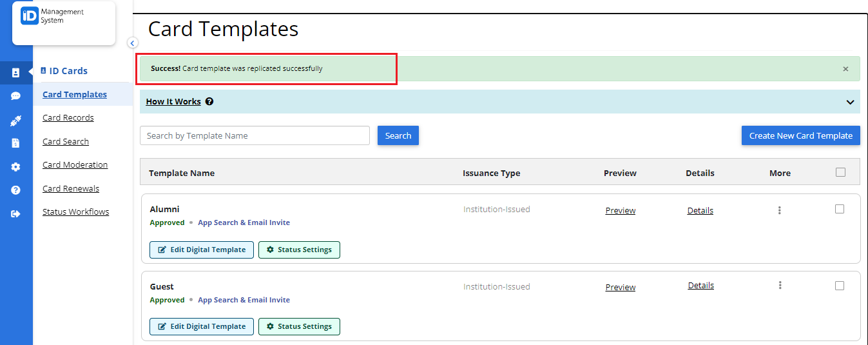Check the Alumni template checkbox
The image size is (868, 345).
click(840, 209)
